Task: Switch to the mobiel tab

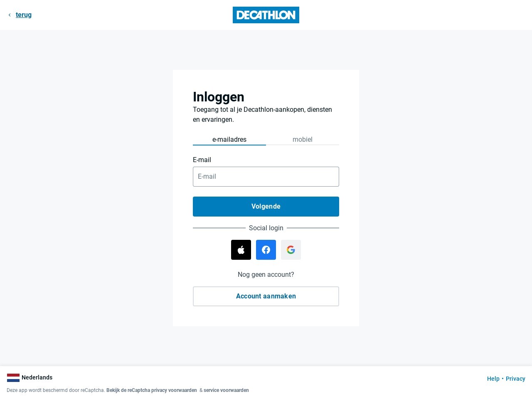Action: 303,140
